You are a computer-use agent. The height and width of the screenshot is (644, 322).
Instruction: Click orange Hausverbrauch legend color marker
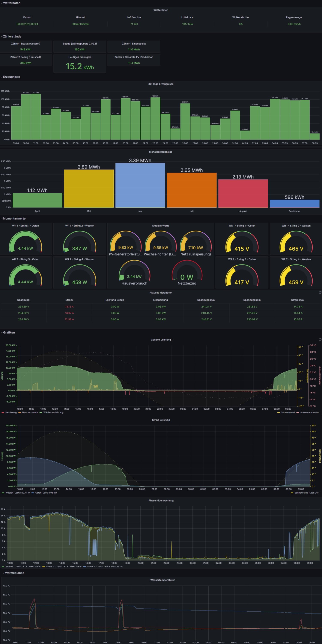20,413
